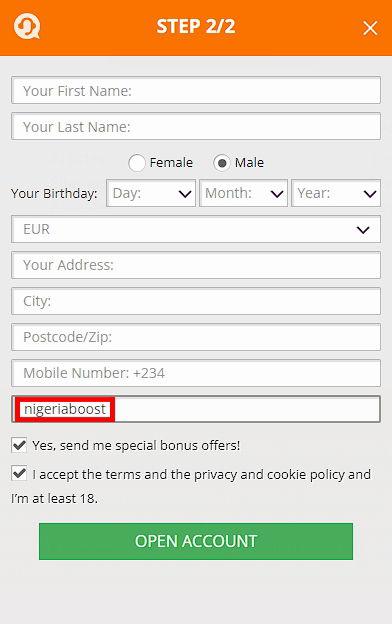The width and height of the screenshot is (392, 624).
Task: Click the Mobile Number +234 field
Action: pos(196,373)
